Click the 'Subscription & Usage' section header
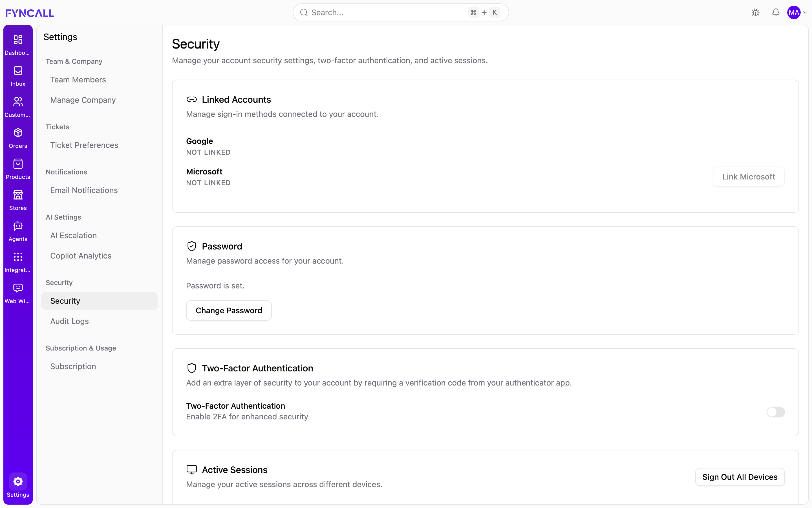 tap(81, 348)
